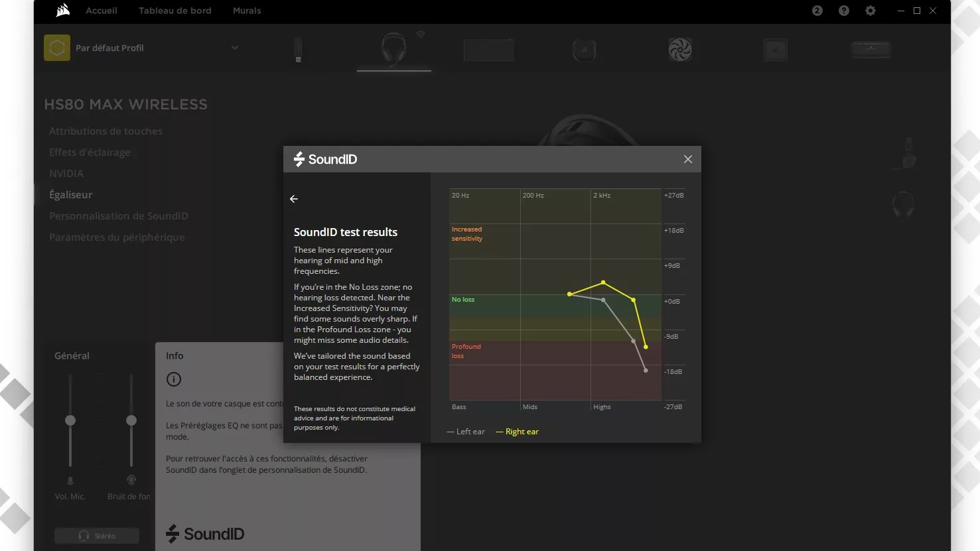Open Attributions de touches section

click(x=105, y=131)
